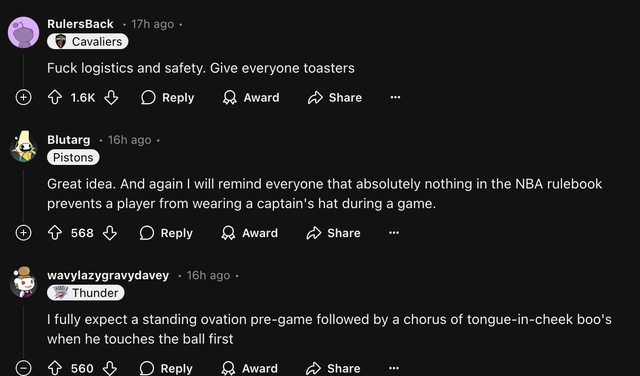Open more options menu on Blutarg's comment
Screen dimensions: 640x376
coord(394,233)
